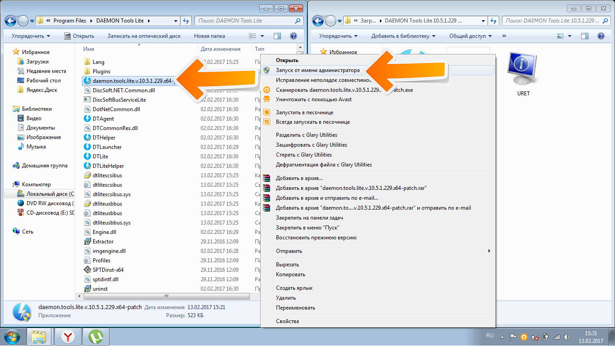The height and width of the screenshot is (364, 615).
Task: Toggle preview pane in left Explorer window
Action: tap(277, 36)
